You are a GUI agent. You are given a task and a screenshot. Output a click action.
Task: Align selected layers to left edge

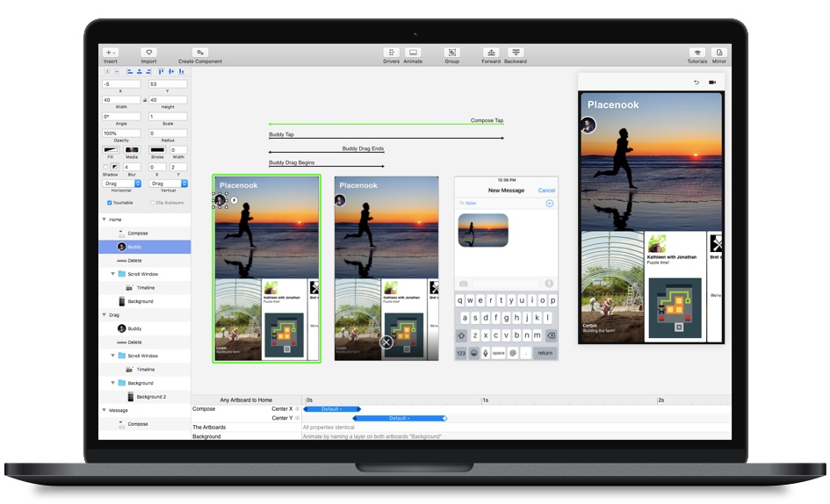pos(130,71)
